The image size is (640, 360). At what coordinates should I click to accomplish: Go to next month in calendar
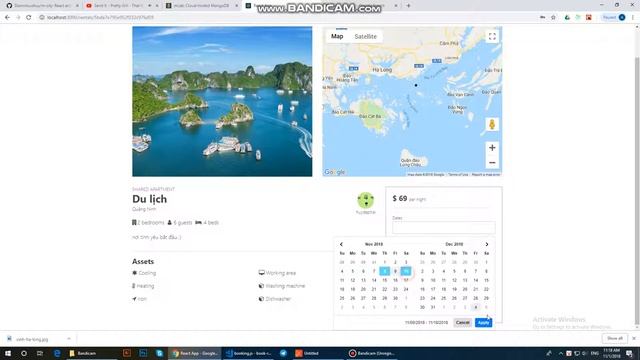click(x=487, y=244)
